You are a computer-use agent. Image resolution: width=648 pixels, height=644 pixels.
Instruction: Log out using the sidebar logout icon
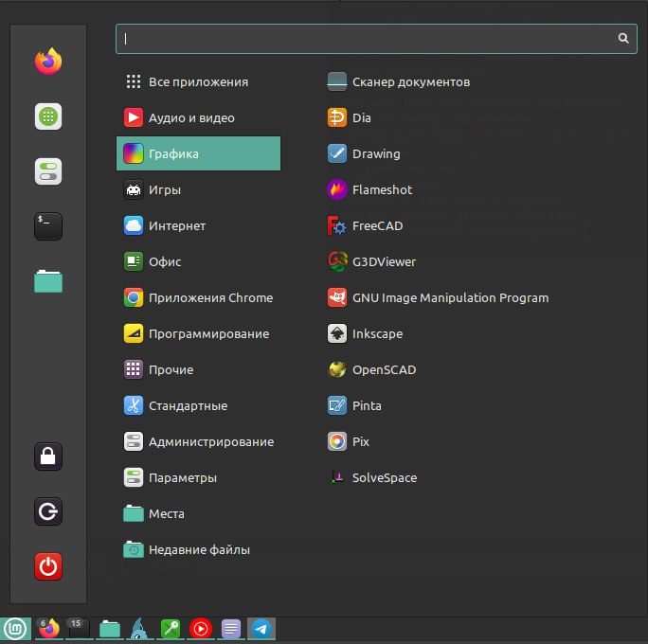[48, 511]
